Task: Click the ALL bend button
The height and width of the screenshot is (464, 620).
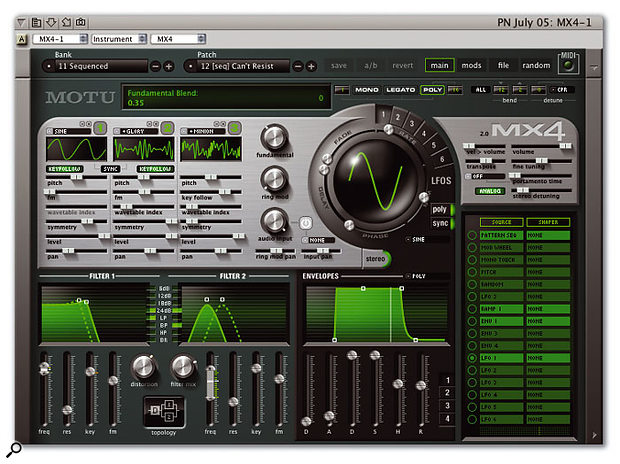Action: (x=480, y=90)
